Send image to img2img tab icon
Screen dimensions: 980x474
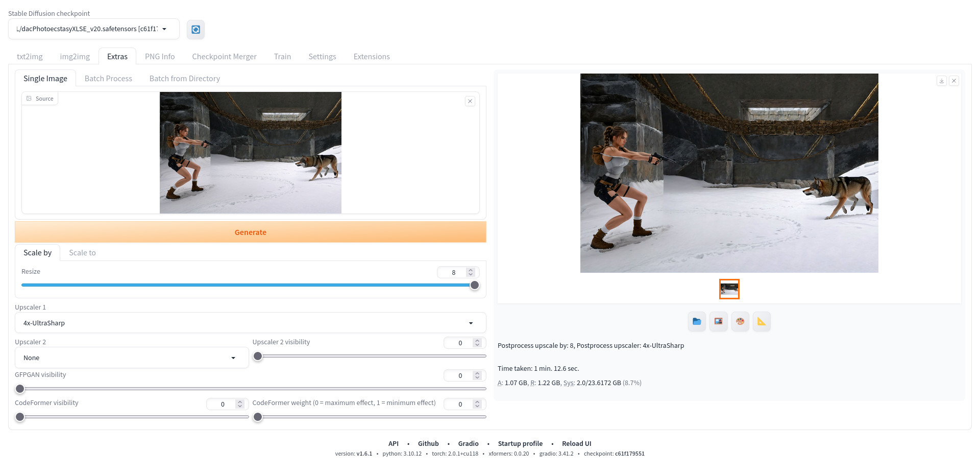pyautogui.click(x=719, y=321)
